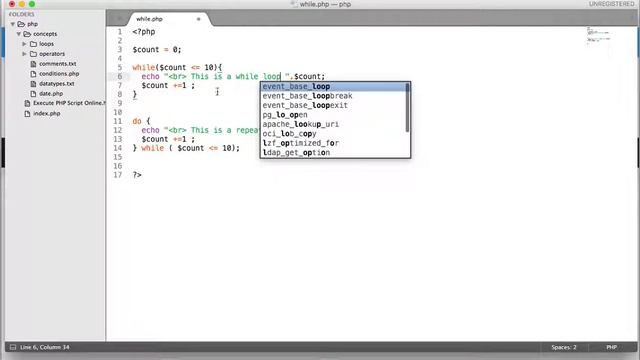
Task: Open the PHP syntax selector
Action: pos(611,347)
